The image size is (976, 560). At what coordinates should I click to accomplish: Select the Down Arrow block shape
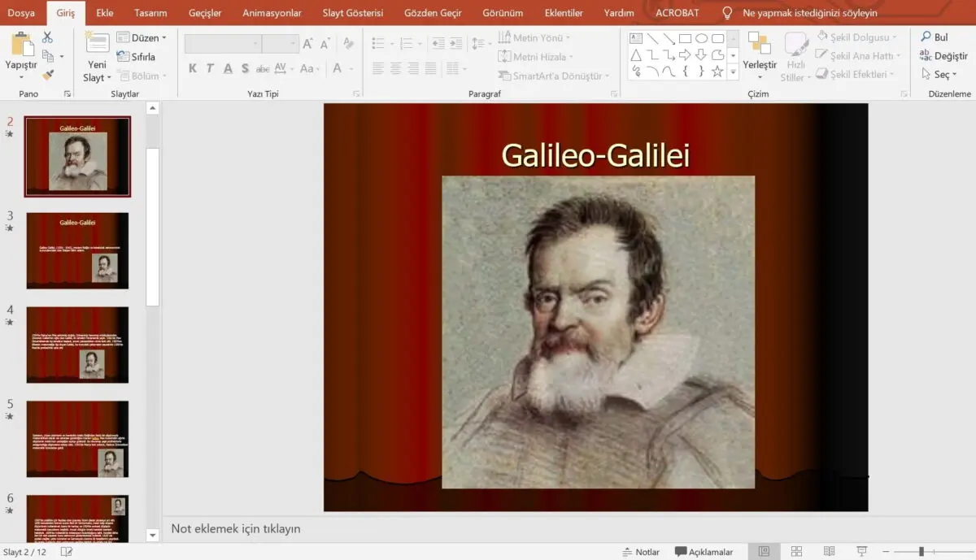[701, 55]
